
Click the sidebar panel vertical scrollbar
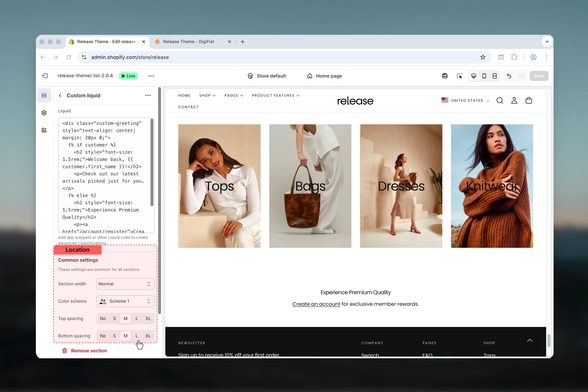tap(159, 200)
